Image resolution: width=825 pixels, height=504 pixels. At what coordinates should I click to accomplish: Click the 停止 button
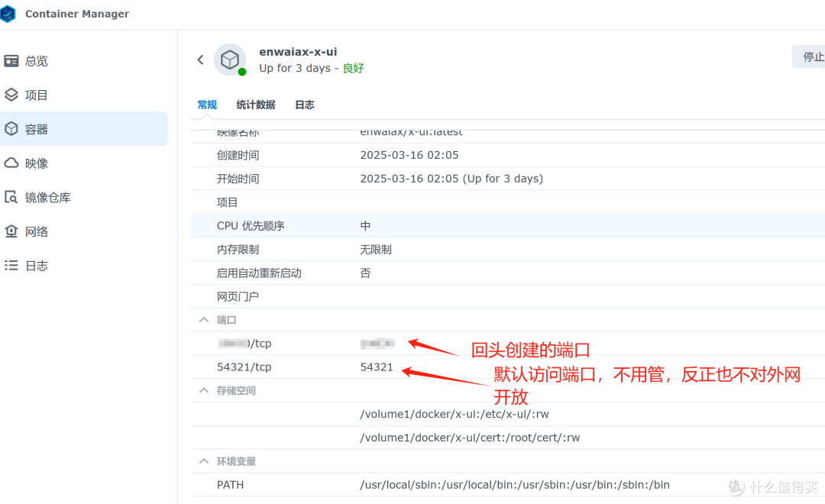[809, 57]
